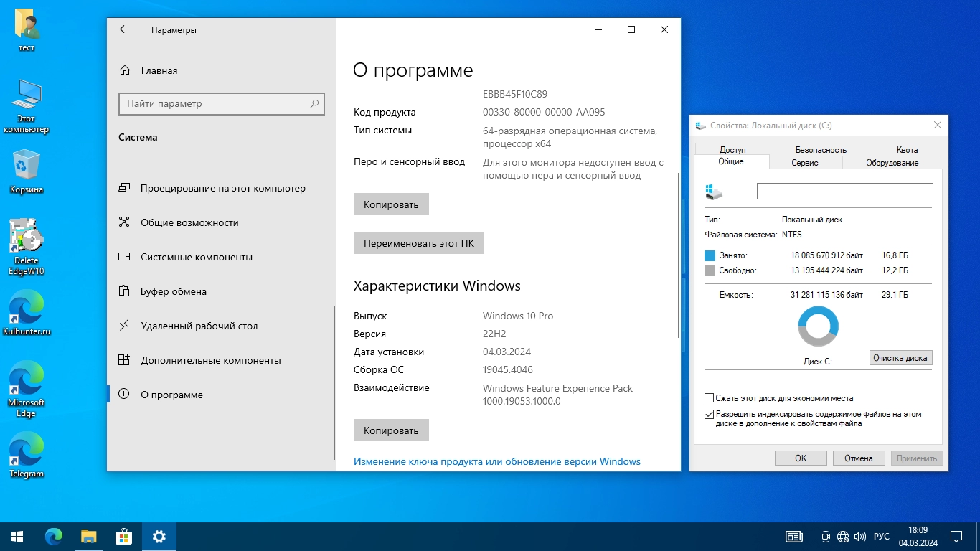980x551 pixels.
Task: Click Копировать under device specifications
Action: pyautogui.click(x=391, y=204)
